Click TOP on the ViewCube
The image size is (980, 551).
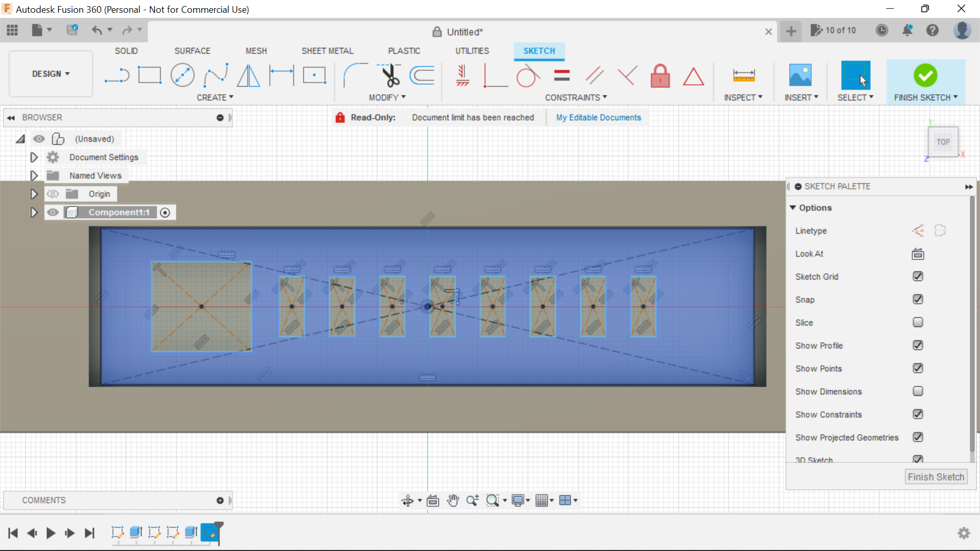coord(943,142)
